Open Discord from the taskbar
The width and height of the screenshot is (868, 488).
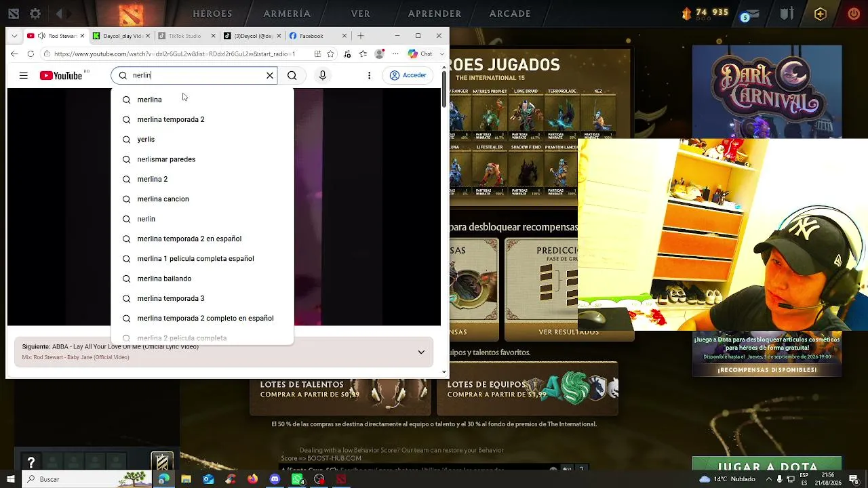(x=275, y=479)
